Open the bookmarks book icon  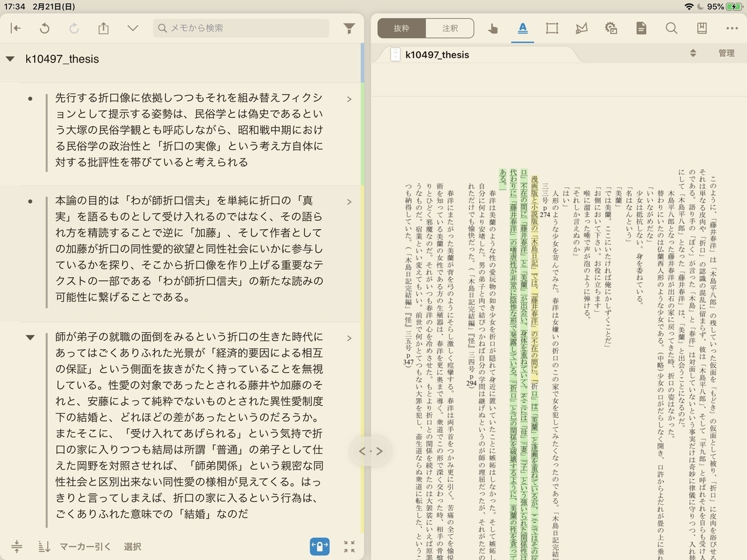pyautogui.click(x=702, y=28)
